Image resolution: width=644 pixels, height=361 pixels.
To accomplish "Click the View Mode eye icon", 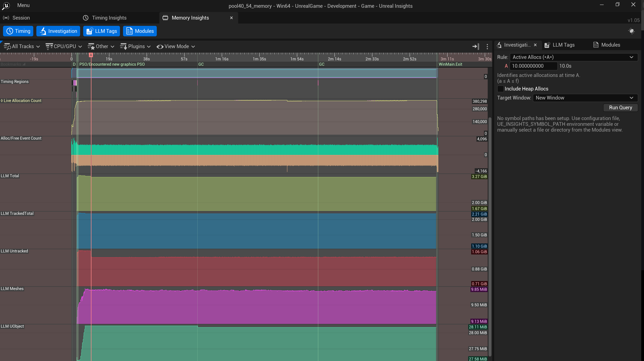I will point(160,47).
